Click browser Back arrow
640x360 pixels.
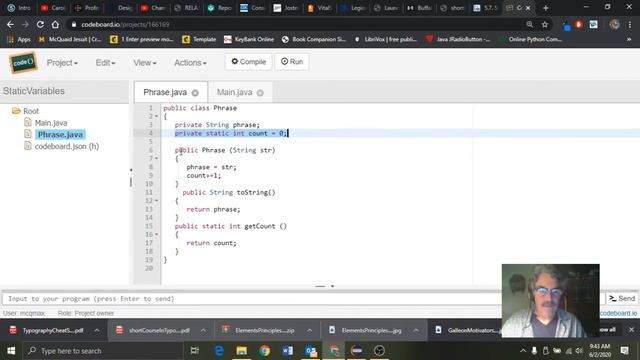pos(10,24)
